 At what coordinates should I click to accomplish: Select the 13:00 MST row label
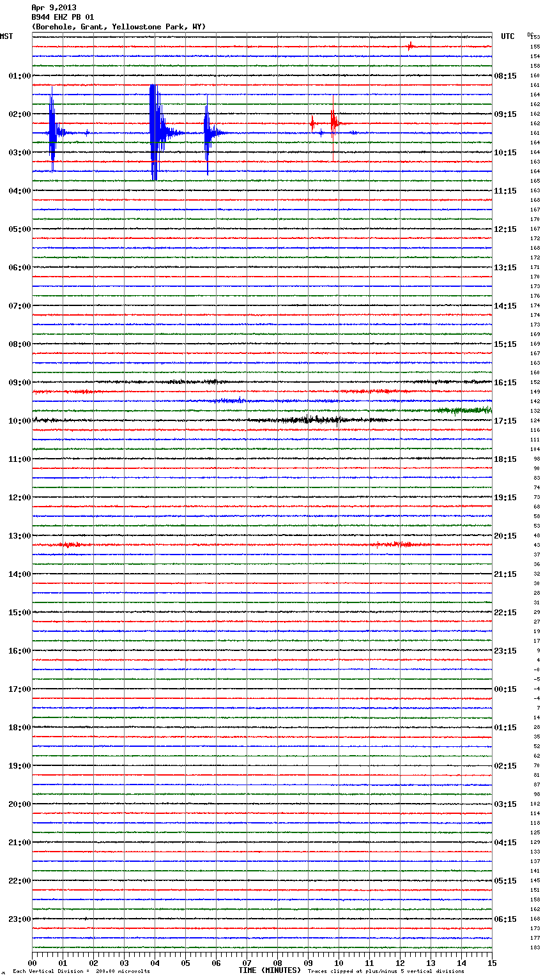pyautogui.click(x=19, y=536)
